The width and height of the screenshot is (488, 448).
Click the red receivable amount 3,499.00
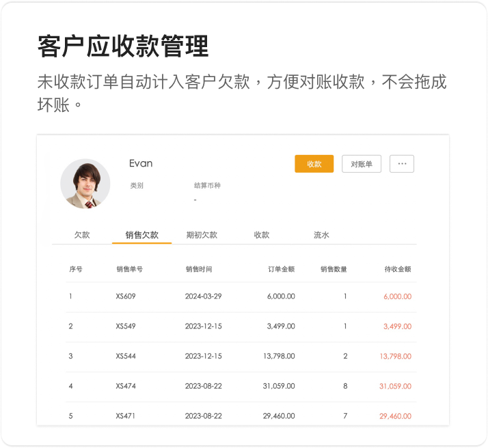pyautogui.click(x=397, y=326)
